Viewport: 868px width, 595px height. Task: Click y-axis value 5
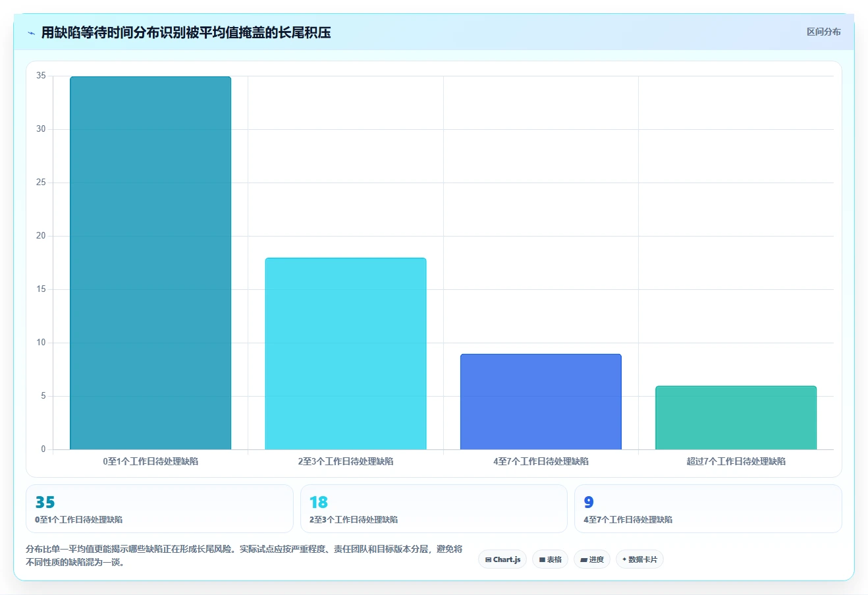43,396
